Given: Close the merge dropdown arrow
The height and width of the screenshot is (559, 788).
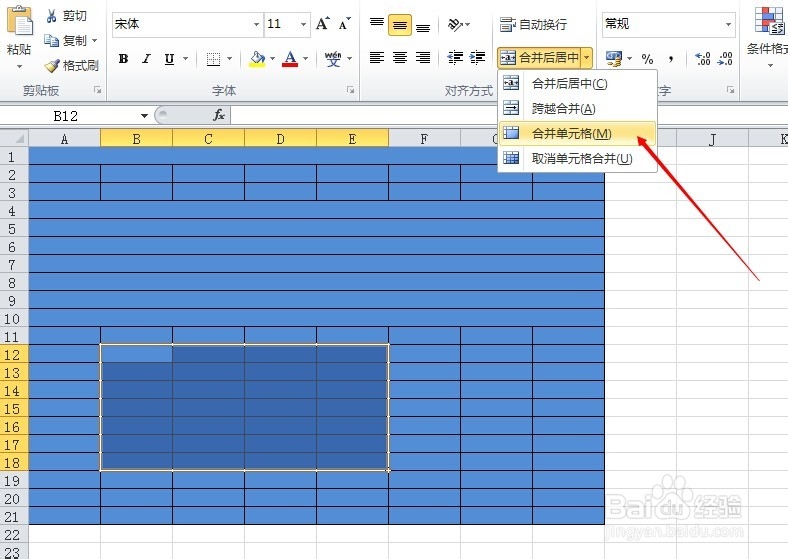Looking at the screenshot, I should [586, 58].
